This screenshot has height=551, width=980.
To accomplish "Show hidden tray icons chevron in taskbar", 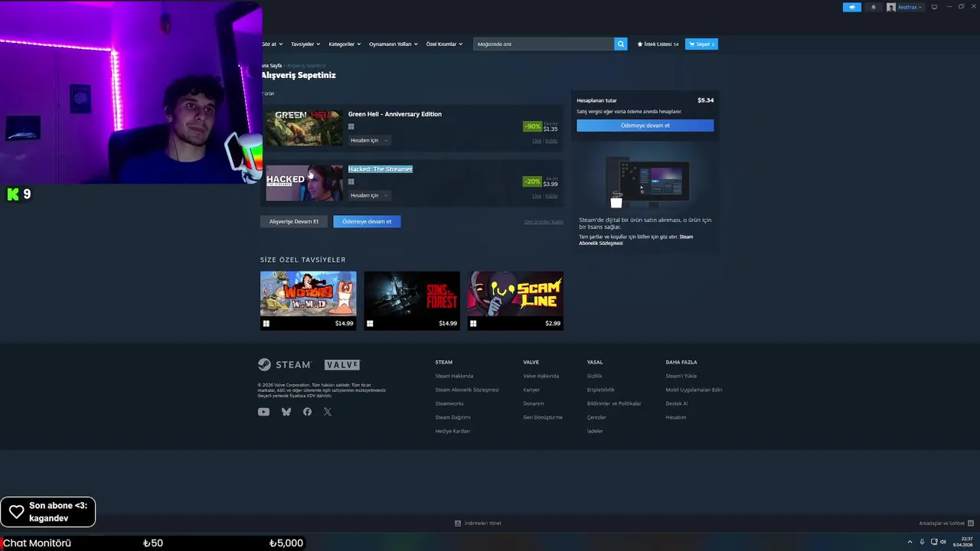I will 910,543.
